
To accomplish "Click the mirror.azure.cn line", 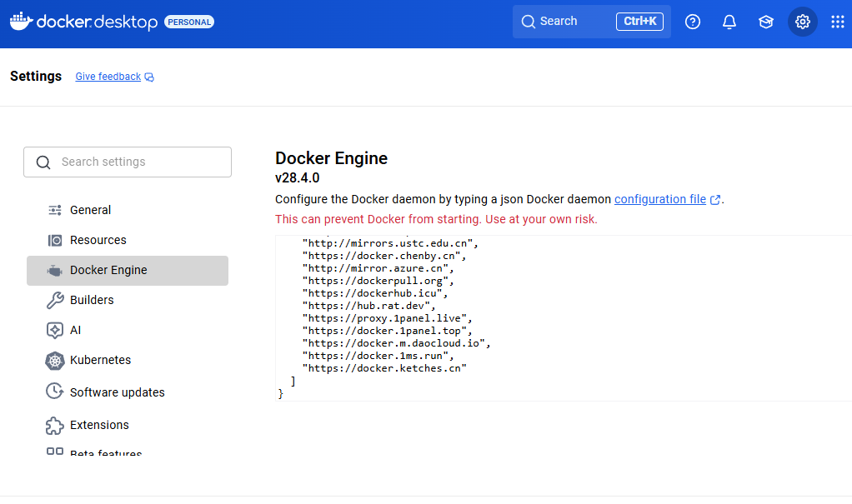I will 378,268.
